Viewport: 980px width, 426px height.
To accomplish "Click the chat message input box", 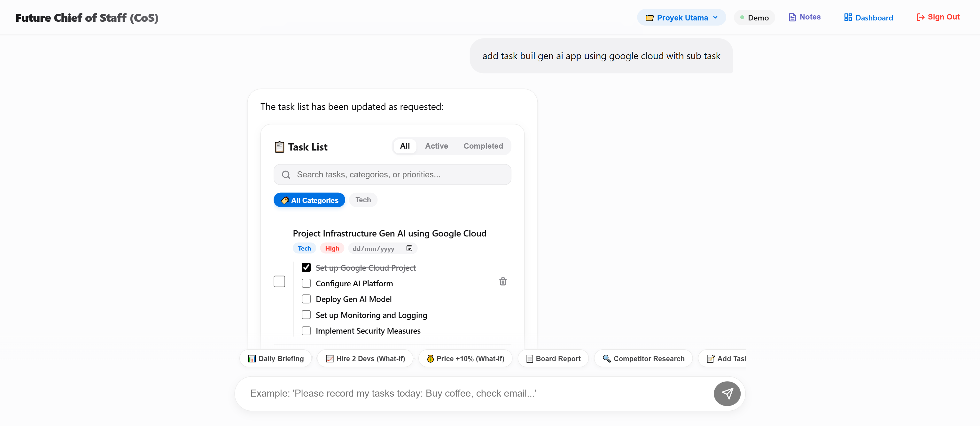I will click(476, 393).
